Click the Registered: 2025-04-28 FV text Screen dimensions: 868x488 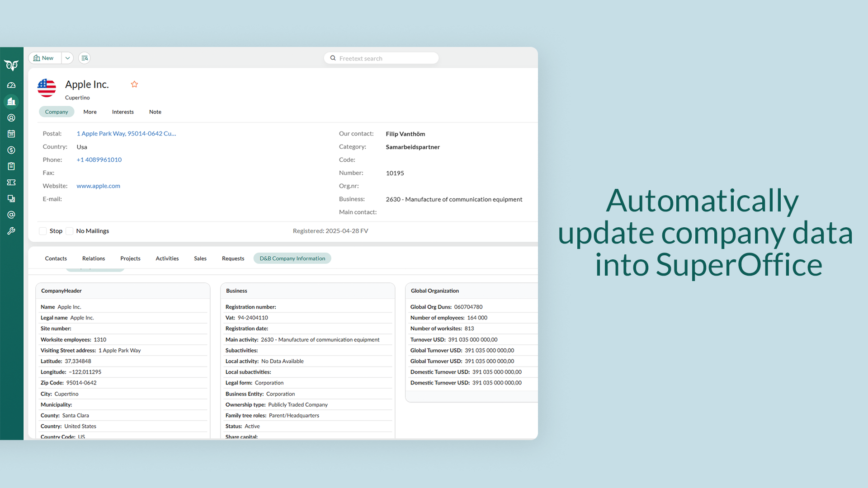[330, 231]
